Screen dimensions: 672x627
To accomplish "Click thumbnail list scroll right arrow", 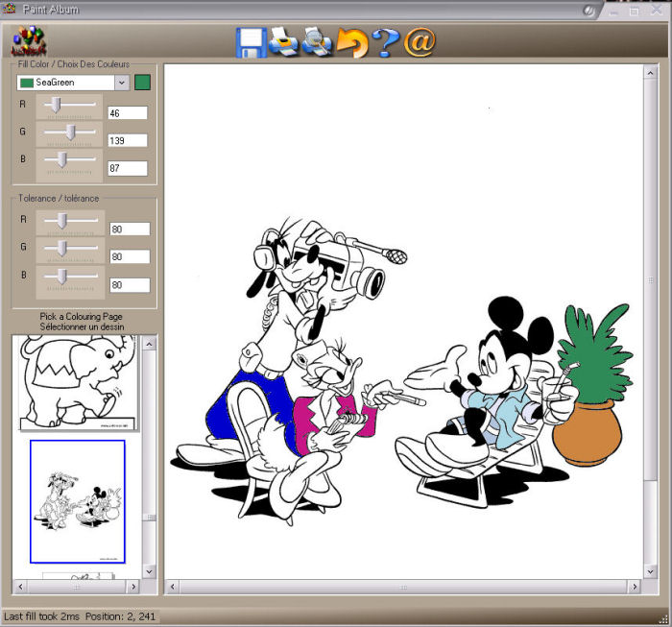I will pos(133,587).
